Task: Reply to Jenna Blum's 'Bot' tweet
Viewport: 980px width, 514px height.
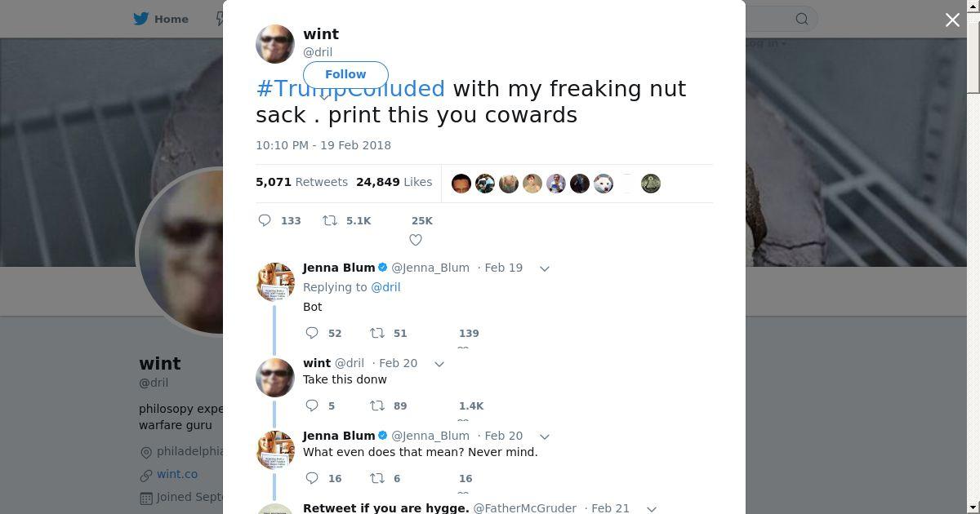Action: 312,333
